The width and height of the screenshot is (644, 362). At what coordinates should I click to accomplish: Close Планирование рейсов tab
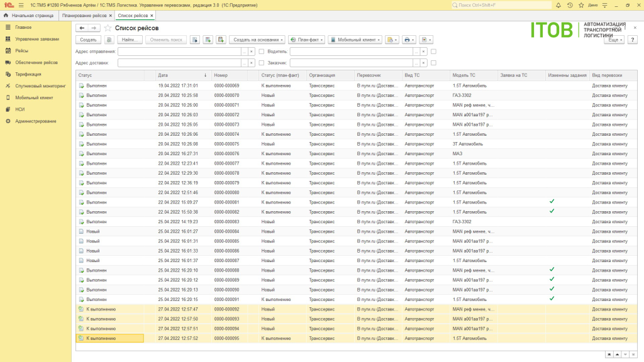(111, 16)
